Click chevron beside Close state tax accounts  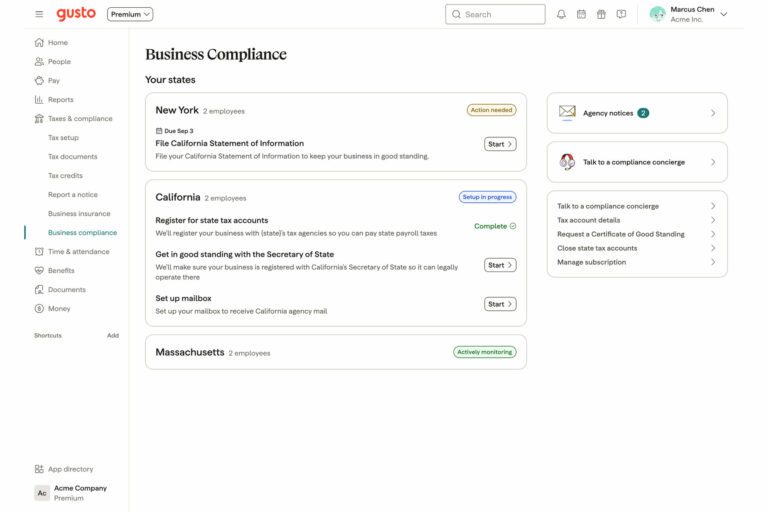coord(713,248)
